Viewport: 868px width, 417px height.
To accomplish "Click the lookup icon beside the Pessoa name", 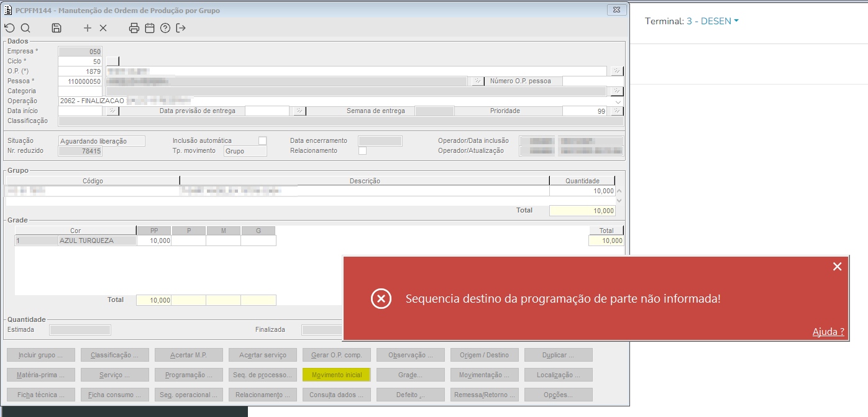I will pos(478,81).
